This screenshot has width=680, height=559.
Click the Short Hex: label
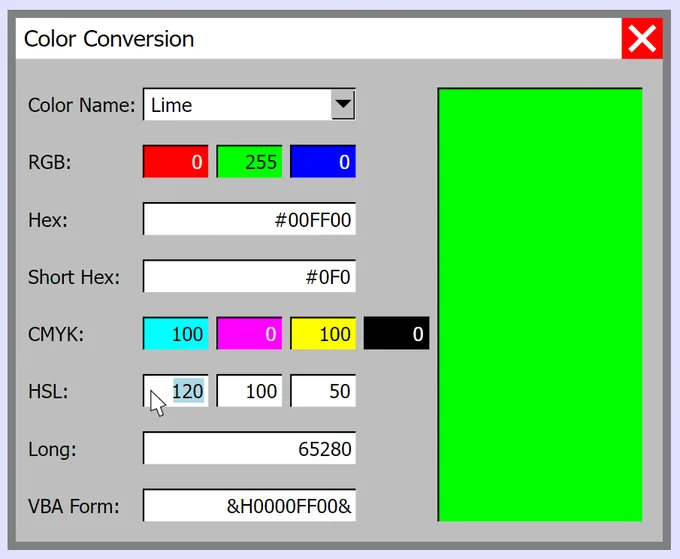(74, 277)
